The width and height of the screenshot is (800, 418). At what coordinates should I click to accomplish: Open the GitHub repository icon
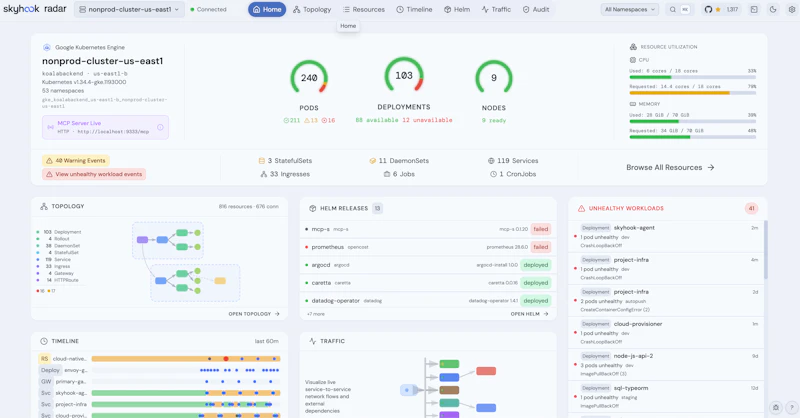(x=708, y=9)
